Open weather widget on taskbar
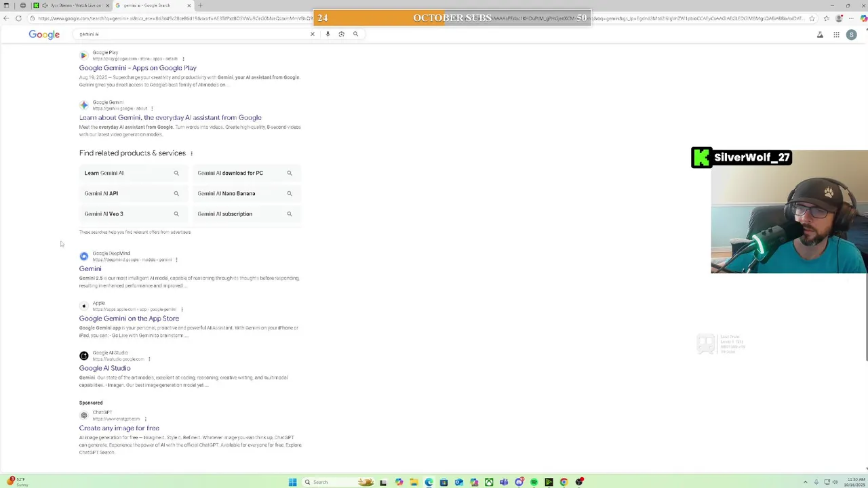This screenshot has width=868, height=488. point(16,482)
